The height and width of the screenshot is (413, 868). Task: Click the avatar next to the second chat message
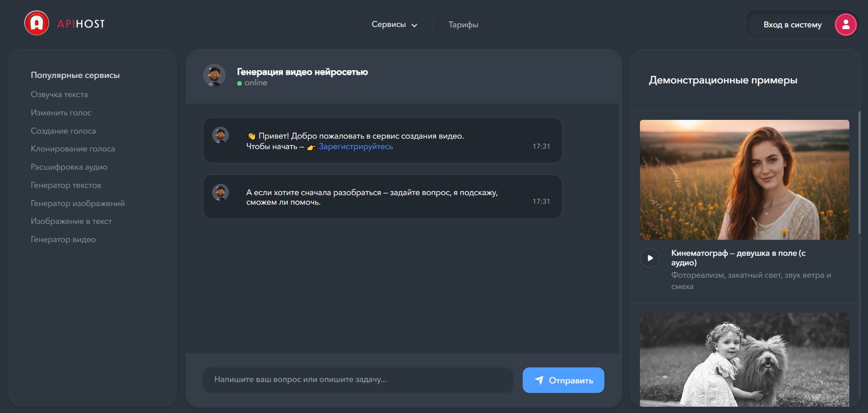point(222,192)
